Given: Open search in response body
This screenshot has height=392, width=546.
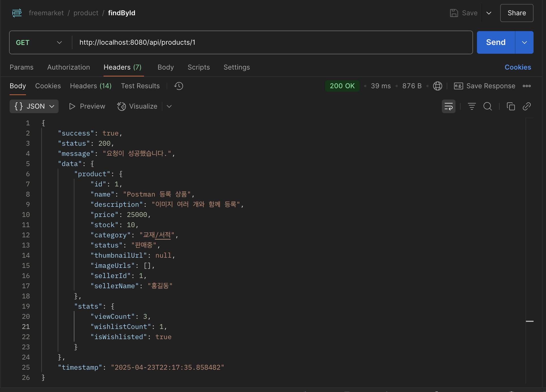Looking at the screenshot, I should [x=487, y=106].
